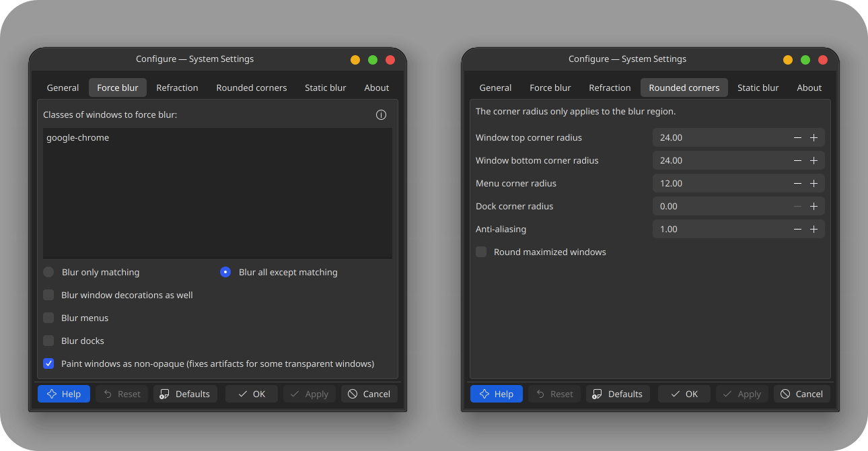This screenshot has height=451, width=868.
Task: Restore Defaults in right window
Action: click(618, 394)
